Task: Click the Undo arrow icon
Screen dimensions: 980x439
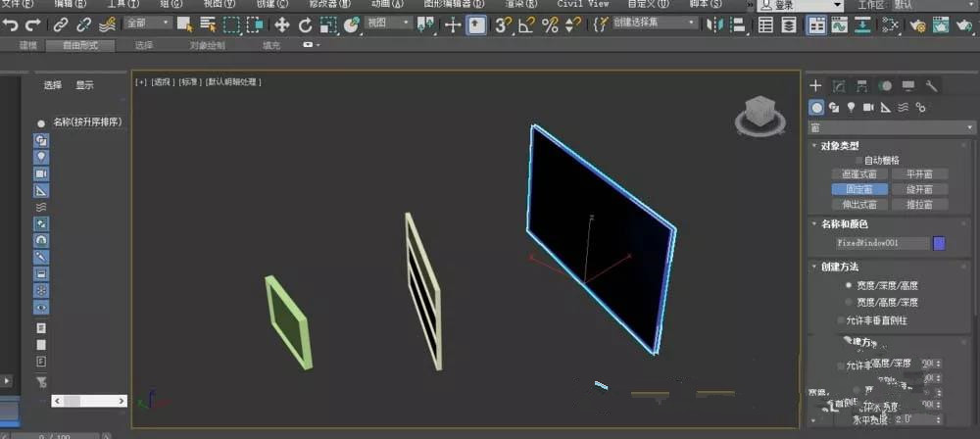Action: pyautogui.click(x=10, y=25)
